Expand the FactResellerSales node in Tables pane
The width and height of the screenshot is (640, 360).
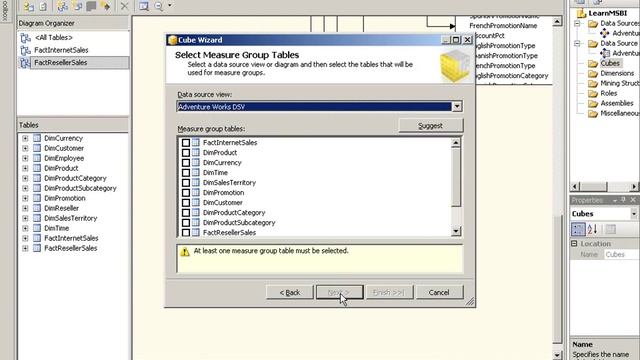tap(25, 248)
